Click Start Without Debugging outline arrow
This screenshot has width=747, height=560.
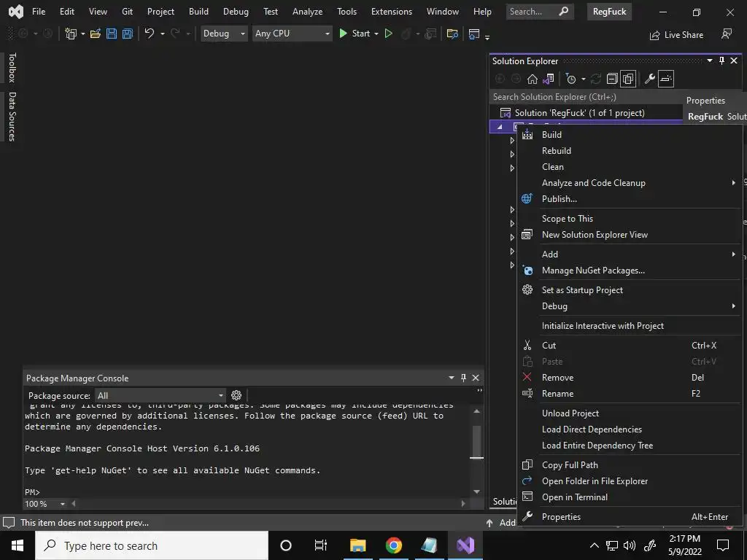pyautogui.click(x=389, y=34)
